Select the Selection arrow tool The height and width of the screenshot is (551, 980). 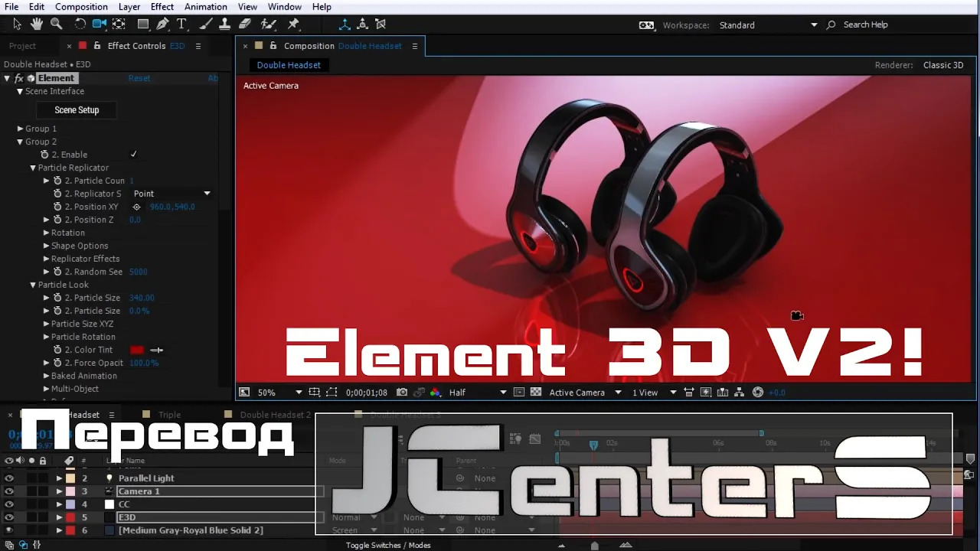coord(18,24)
